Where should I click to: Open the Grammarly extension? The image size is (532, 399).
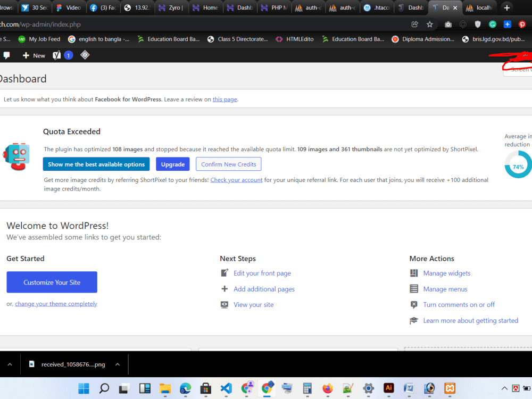pos(493,24)
